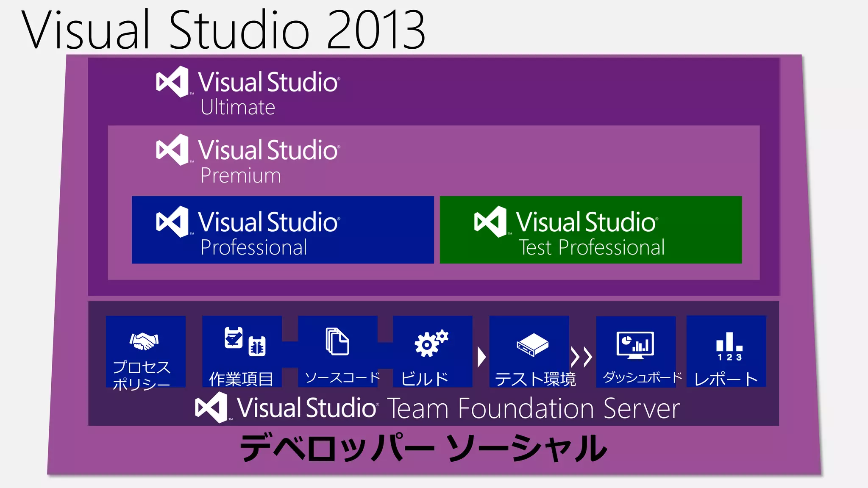Click the Premium edition text

[241, 175]
